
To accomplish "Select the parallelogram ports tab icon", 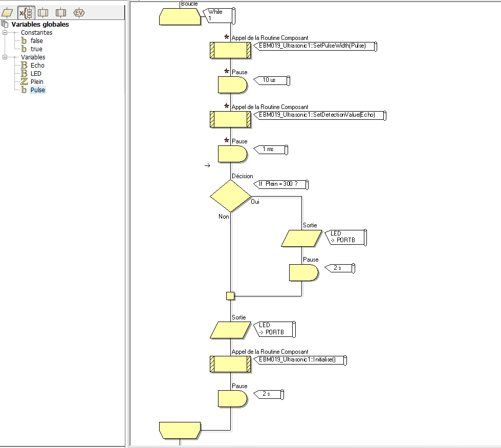I will (x=7, y=13).
